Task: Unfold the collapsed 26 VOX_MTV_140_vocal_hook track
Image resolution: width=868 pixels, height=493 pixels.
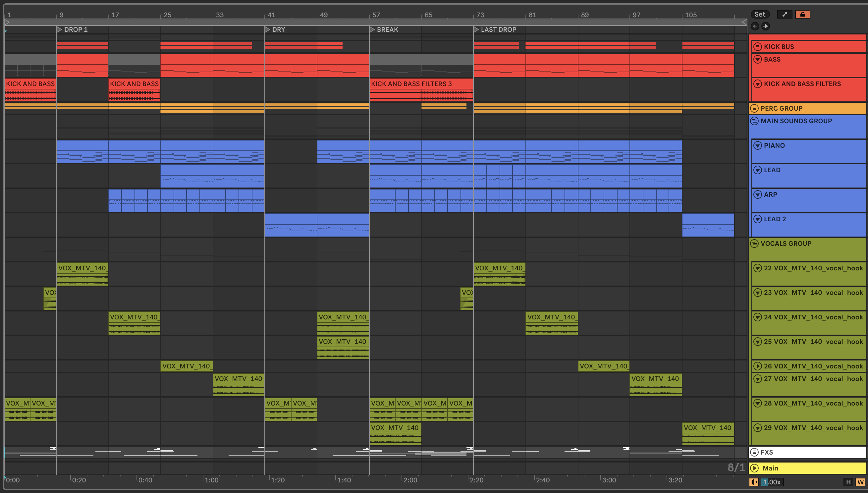Action: pyautogui.click(x=758, y=366)
